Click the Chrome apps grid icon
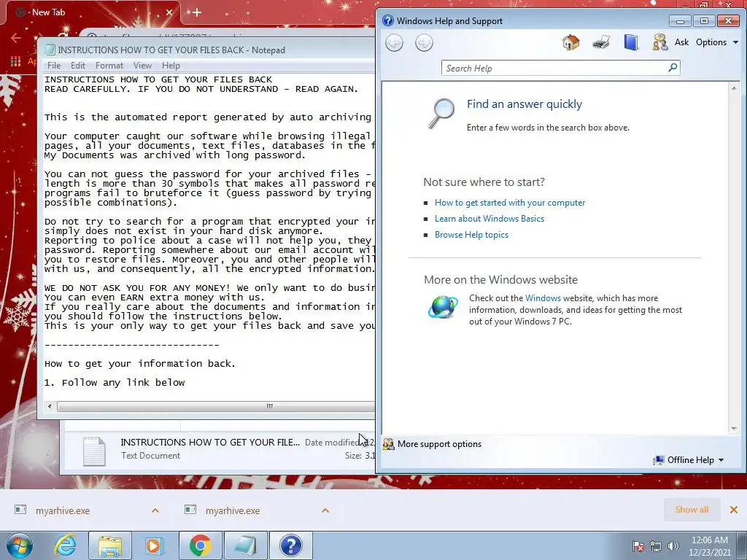The height and width of the screenshot is (560, 747). (x=15, y=61)
